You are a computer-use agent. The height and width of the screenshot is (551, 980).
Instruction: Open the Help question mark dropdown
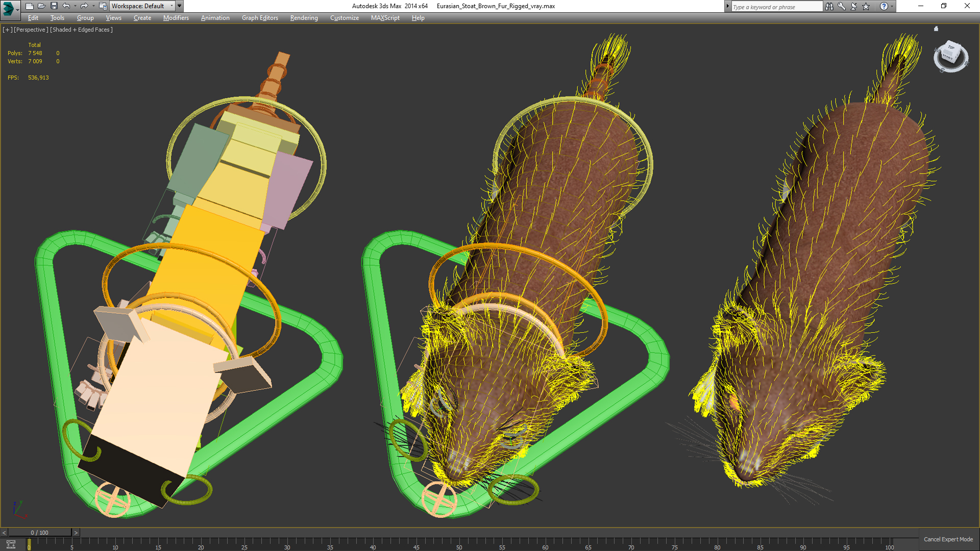(x=884, y=6)
